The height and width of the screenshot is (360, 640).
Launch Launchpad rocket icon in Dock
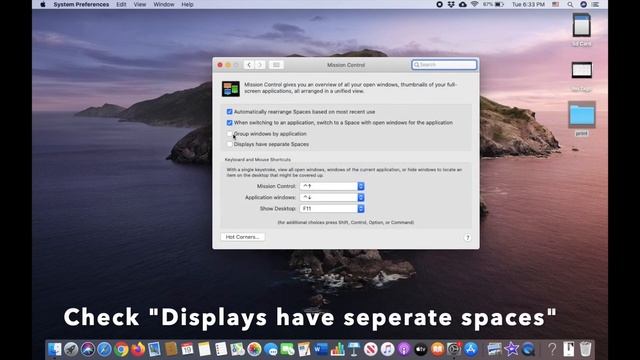pos(71,349)
